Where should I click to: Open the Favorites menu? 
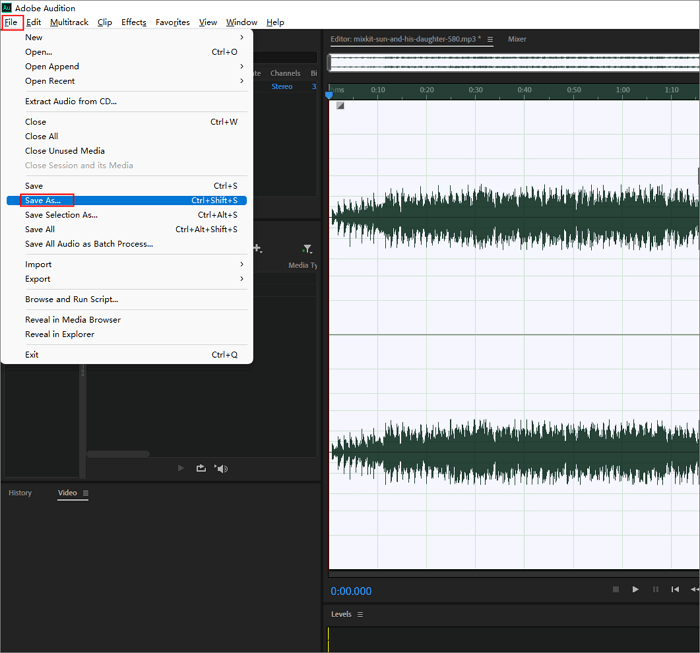(173, 22)
